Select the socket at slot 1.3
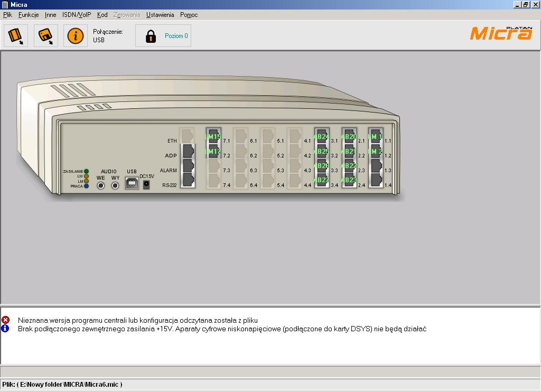This screenshot has width=541, height=392. (x=376, y=166)
